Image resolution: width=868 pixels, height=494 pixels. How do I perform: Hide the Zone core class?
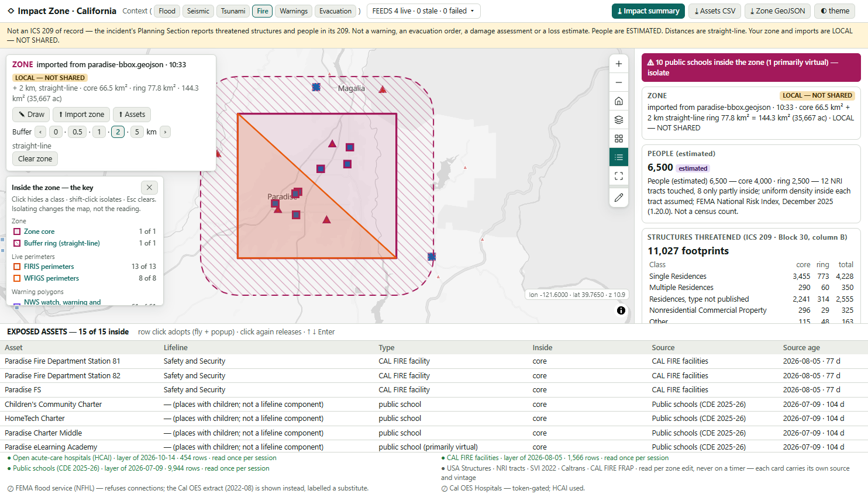pyautogui.click(x=84, y=232)
